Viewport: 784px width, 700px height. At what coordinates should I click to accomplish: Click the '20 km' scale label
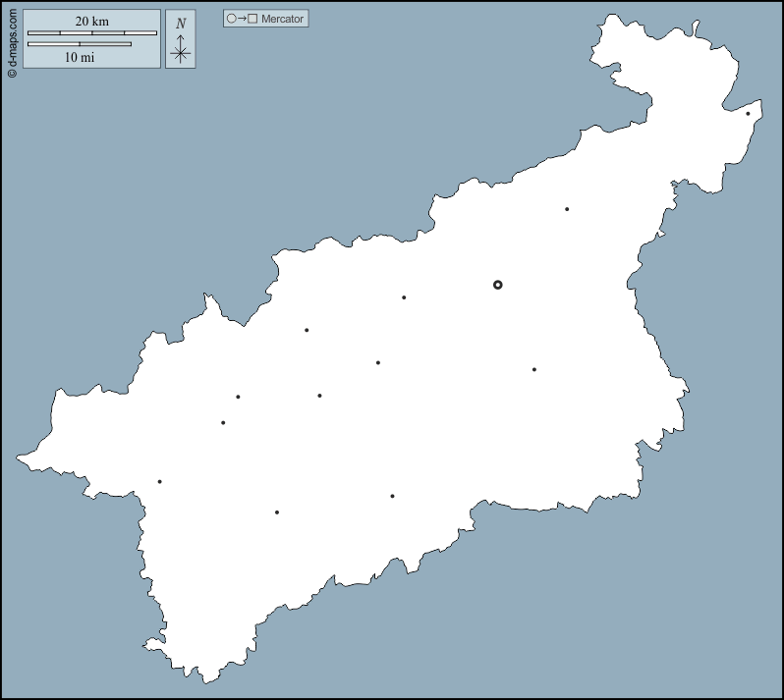click(91, 22)
